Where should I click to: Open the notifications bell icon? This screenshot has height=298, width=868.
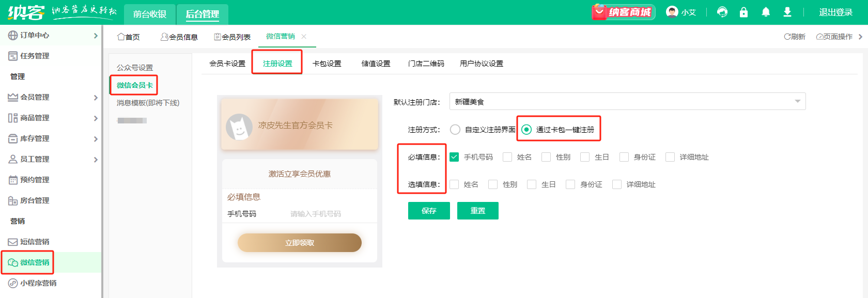[x=766, y=12]
